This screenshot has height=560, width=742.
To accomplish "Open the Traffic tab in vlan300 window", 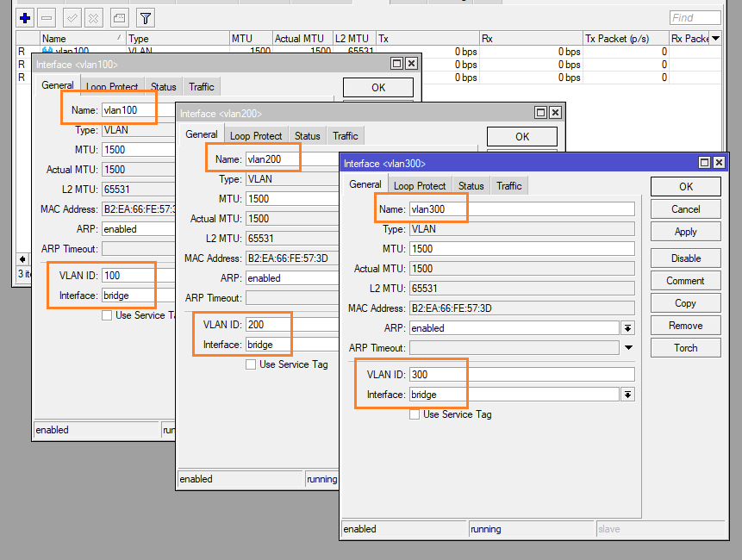I will (x=508, y=185).
